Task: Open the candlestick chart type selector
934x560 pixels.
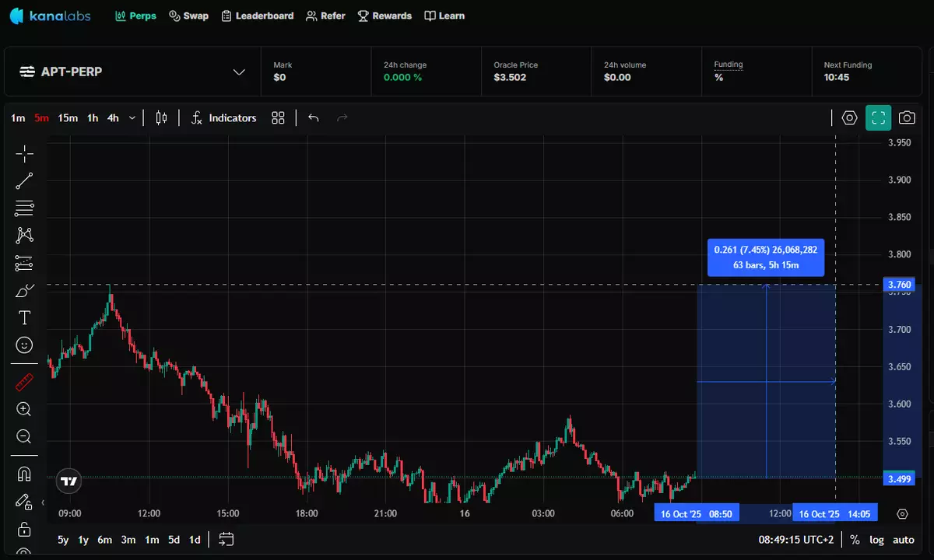Action: (161, 118)
